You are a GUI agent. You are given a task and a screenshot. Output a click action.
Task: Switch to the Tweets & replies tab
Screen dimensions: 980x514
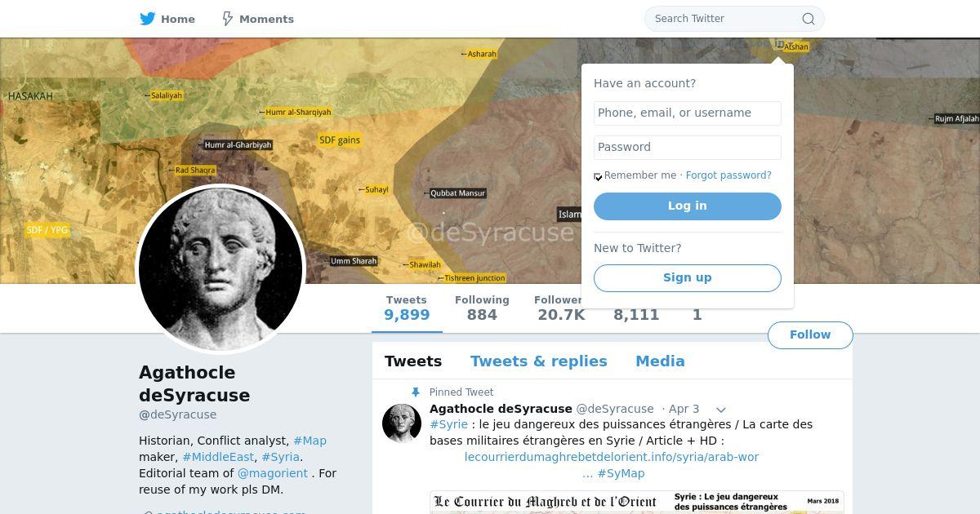pyautogui.click(x=538, y=361)
